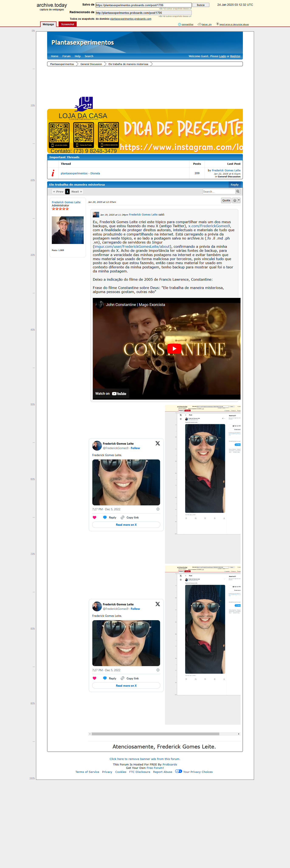The width and height of the screenshot is (290, 868).
Task: Click the administrator profile photo thumbnail
Action: pyautogui.click(x=68, y=230)
